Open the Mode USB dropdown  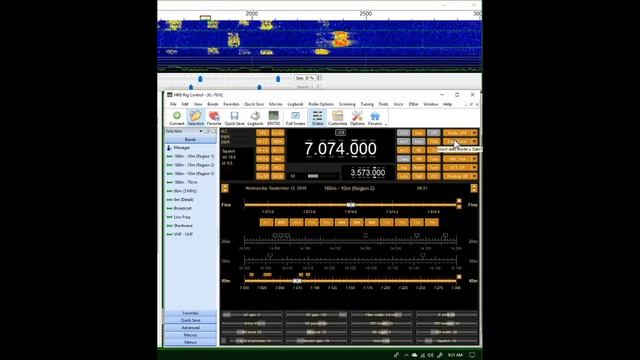(x=460, y=133)
